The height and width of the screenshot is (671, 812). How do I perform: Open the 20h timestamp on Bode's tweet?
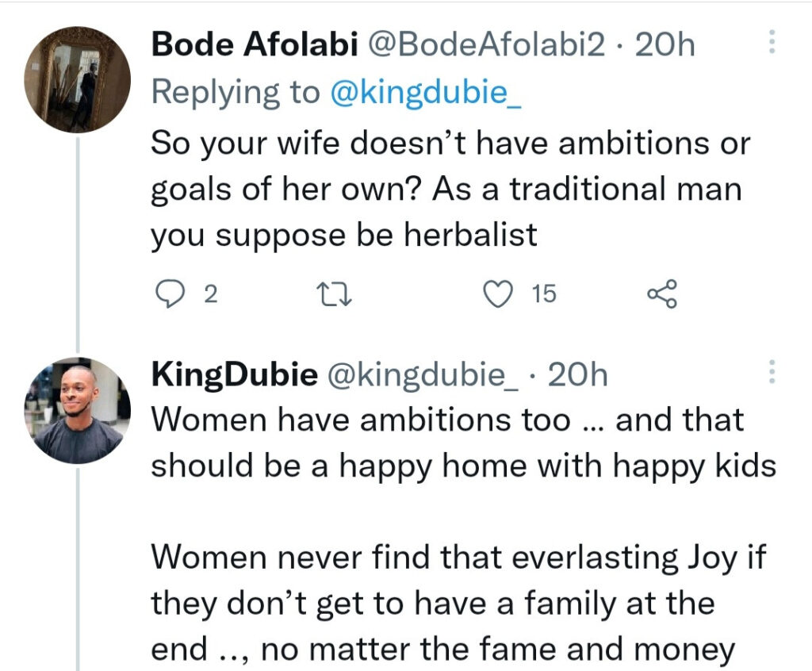tap(666, 45)
